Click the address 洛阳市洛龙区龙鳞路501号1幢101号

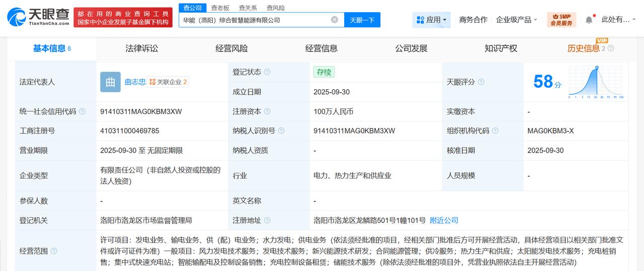pyautogui.click(x=369, y=220)
